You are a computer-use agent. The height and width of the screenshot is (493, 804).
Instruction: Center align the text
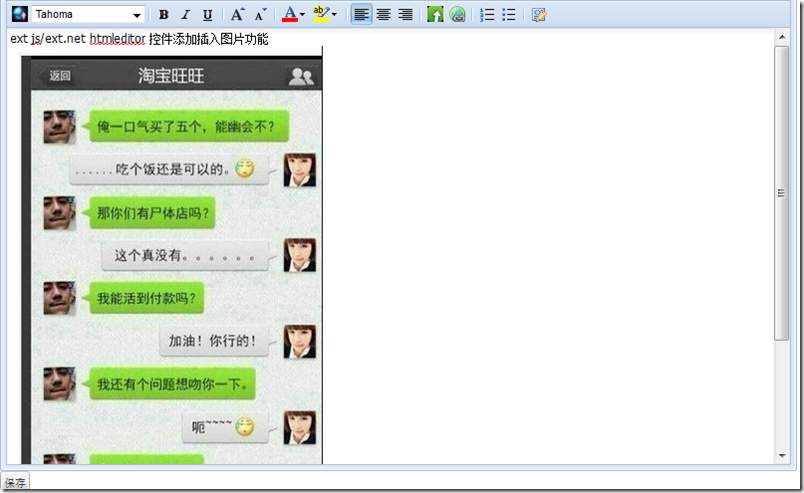pos(384,14)
